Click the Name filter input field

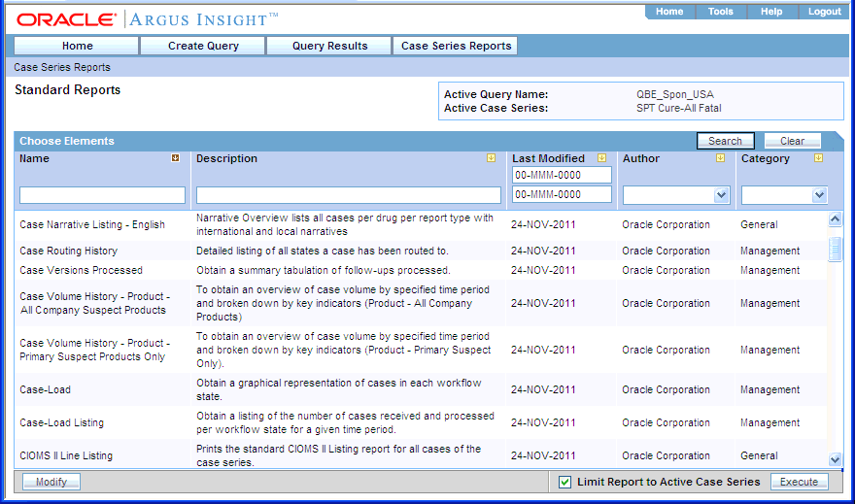[x=103, y=195]
